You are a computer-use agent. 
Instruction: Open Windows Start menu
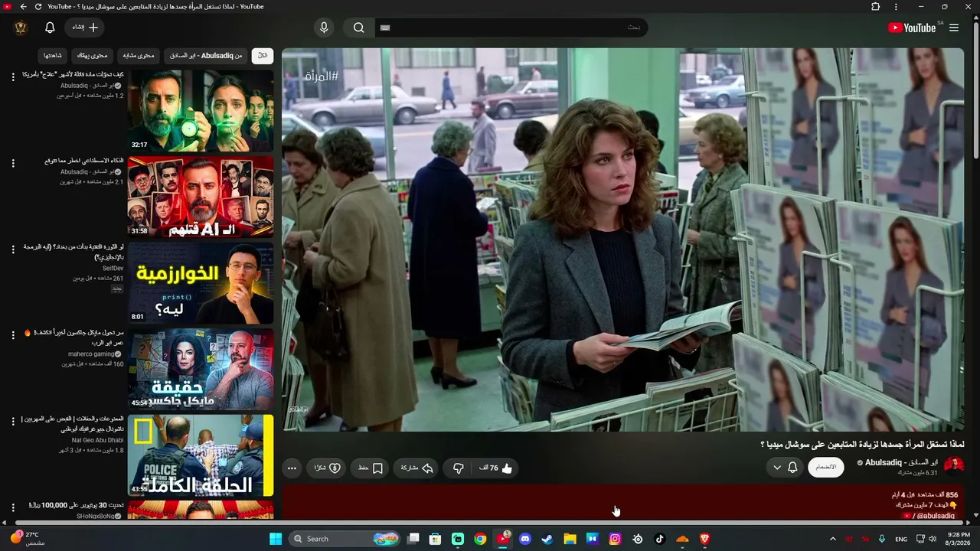pyautogui.click(x=276, y=539)
